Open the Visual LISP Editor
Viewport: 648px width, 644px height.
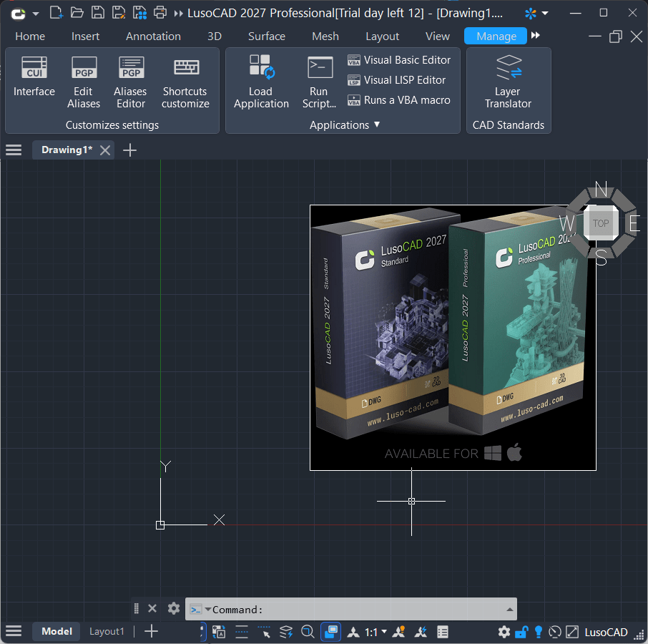tap(396, 79)
